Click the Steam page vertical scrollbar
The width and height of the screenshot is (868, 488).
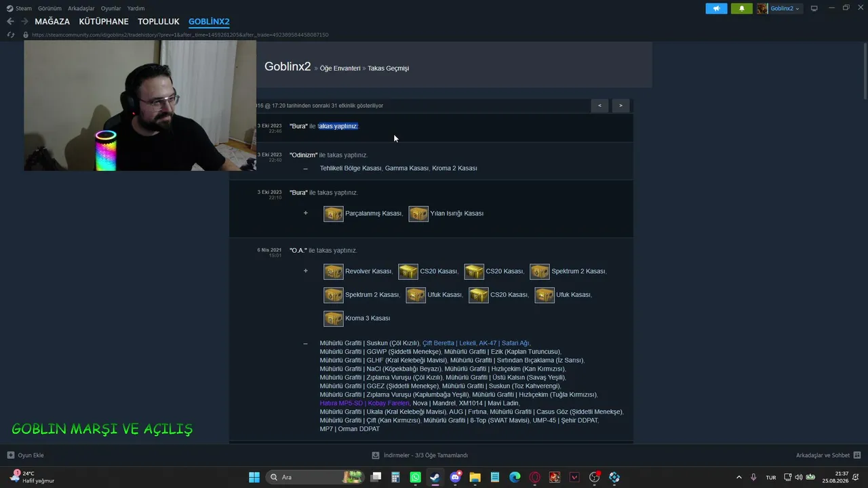tap(865, 70)
